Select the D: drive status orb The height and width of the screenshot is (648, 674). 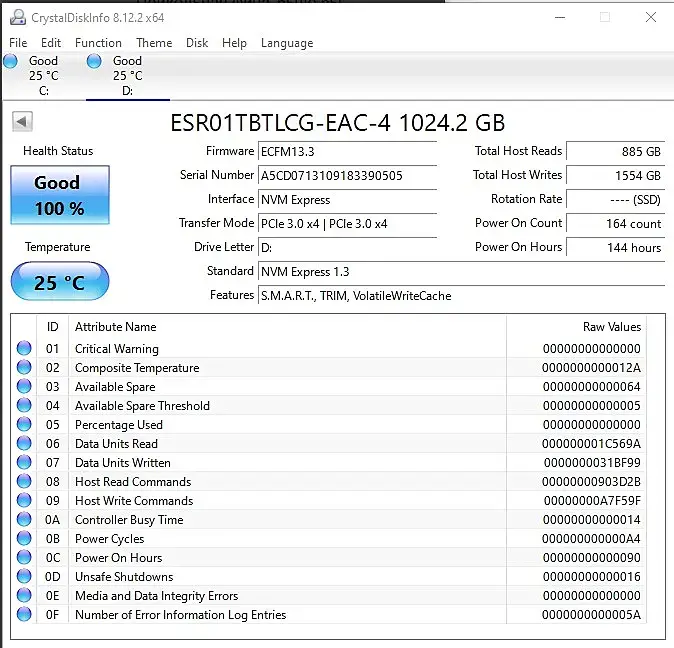tap(95, 62)
